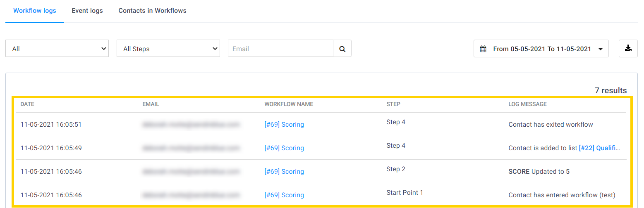Expand the All Steps dropdown

(168, 49)
